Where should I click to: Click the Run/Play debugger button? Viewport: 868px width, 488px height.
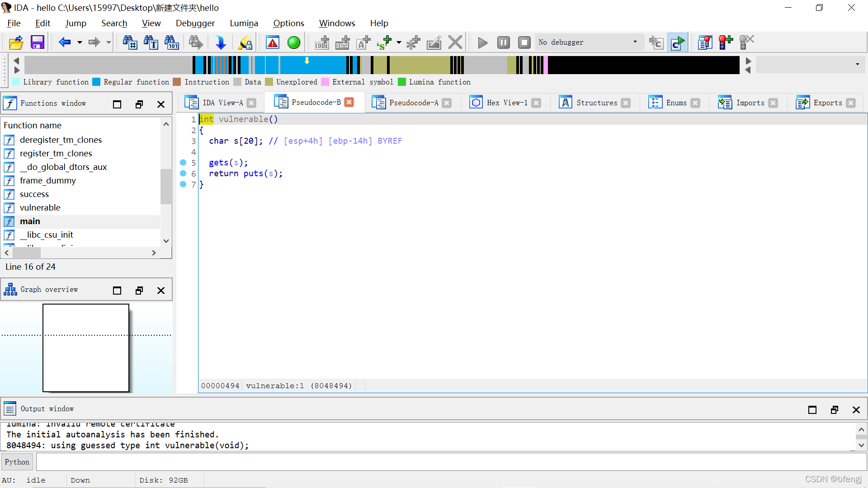coord(483,42)
